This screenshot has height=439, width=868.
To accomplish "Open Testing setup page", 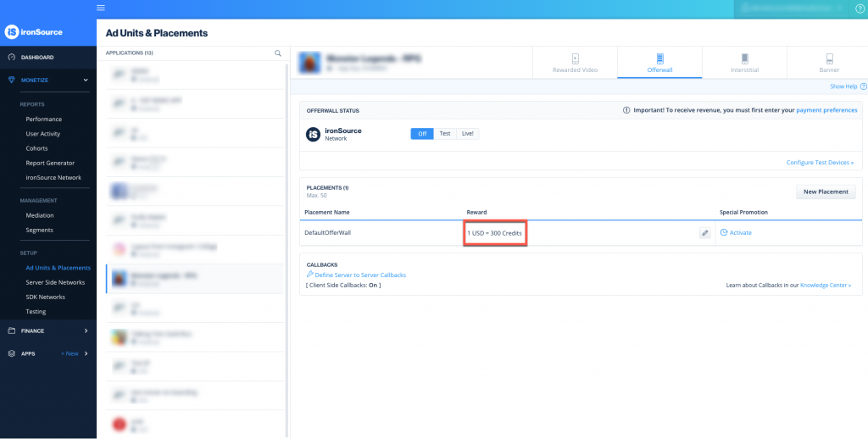I will click(36, 312).
